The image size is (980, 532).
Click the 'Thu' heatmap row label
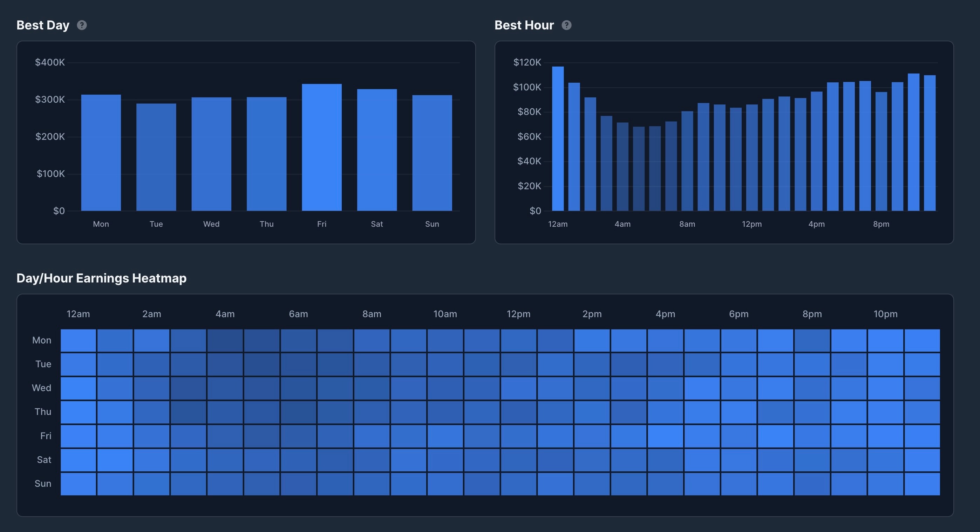[43, 412]
